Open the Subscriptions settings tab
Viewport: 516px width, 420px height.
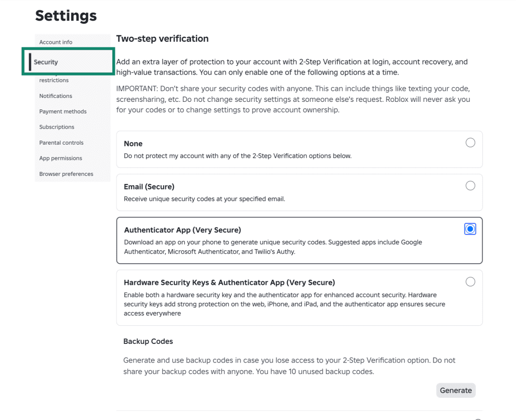tap(56, 127)
